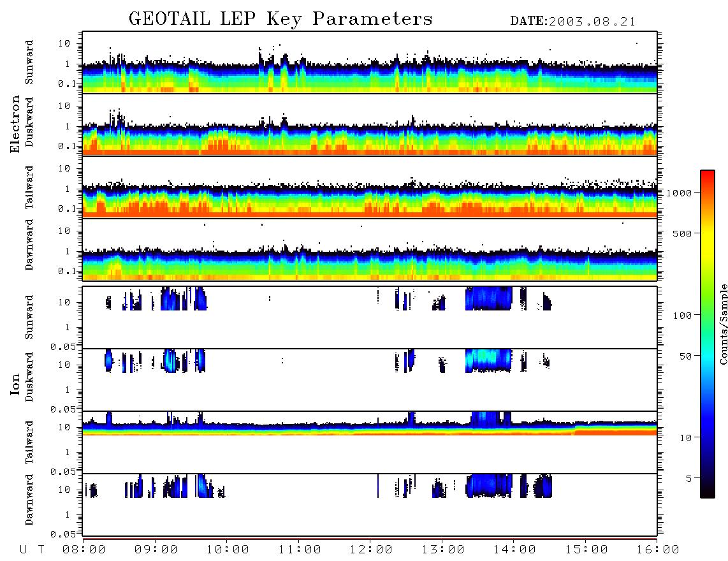
Task: Click the 10:00 time tick label
Action: 228,550
